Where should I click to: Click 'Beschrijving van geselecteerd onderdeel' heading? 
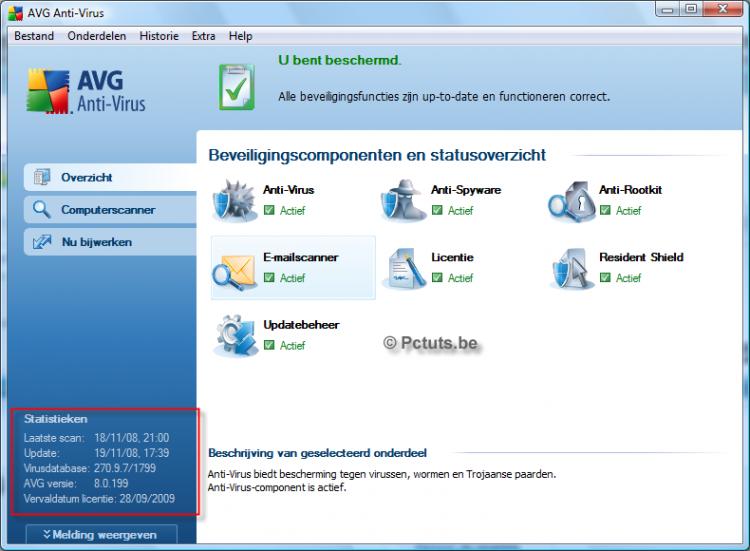[x=317, y=453]
